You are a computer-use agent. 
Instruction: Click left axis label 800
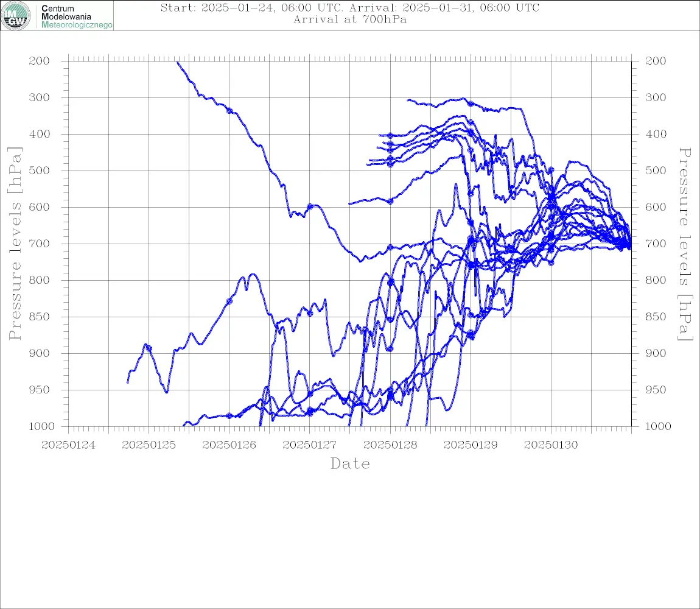point(40,280)
